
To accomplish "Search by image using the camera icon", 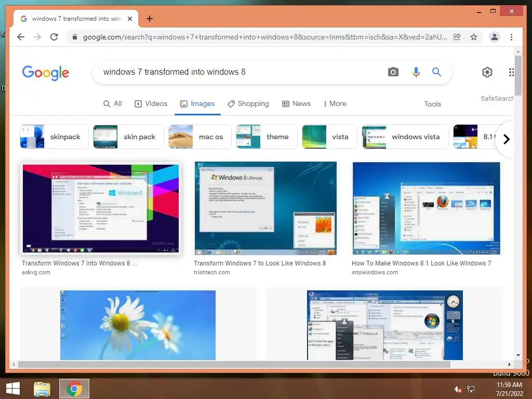I will coord(393,72).
